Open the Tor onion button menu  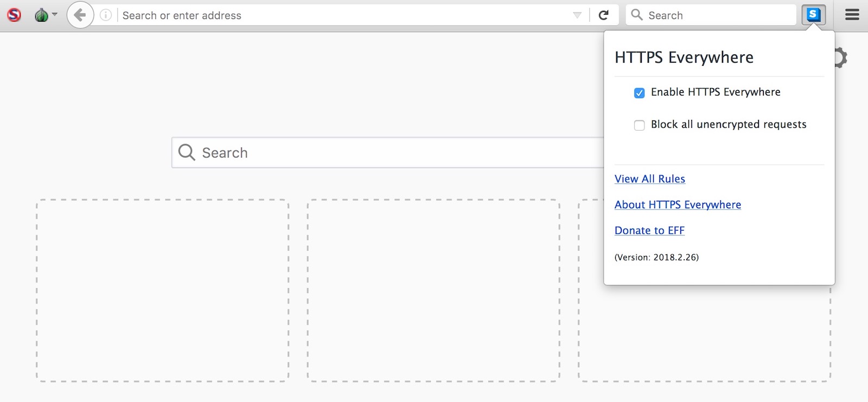pyautogui.click(x=46, y=15)
